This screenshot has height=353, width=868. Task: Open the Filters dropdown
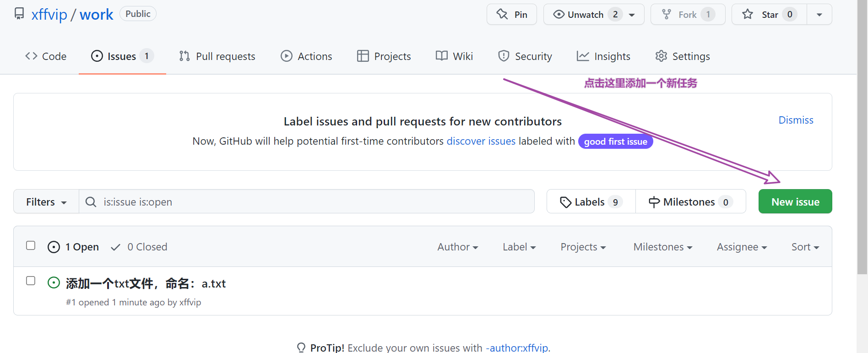(x=46, y=202)
